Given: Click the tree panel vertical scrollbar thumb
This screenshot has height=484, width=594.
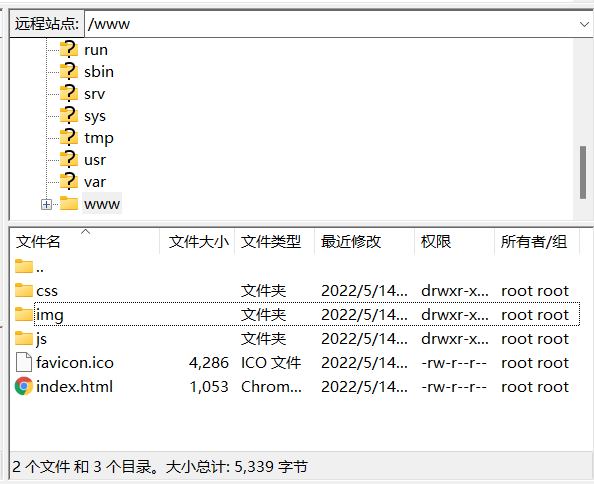Looking at the screenshot, I should (x=583, y=172).
